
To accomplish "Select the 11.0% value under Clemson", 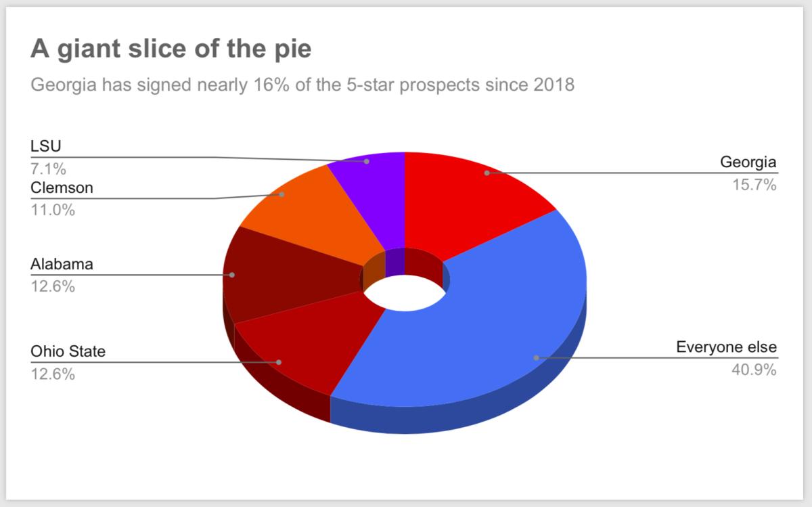I will (x=53, y=210).
